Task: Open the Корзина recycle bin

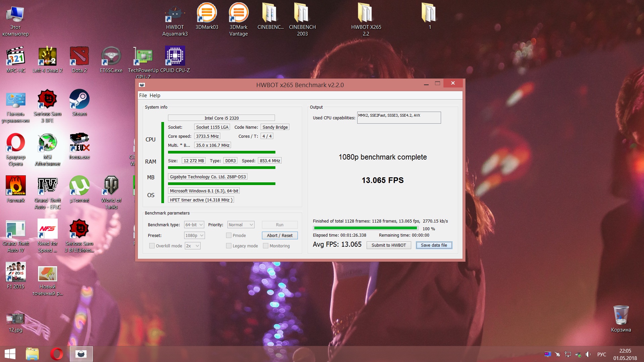Action: (621, 318)
